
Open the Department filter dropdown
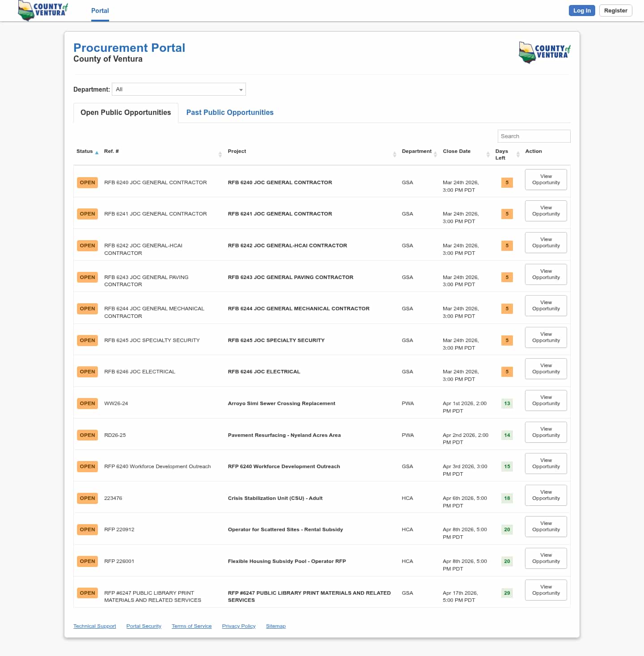(179, 89)
